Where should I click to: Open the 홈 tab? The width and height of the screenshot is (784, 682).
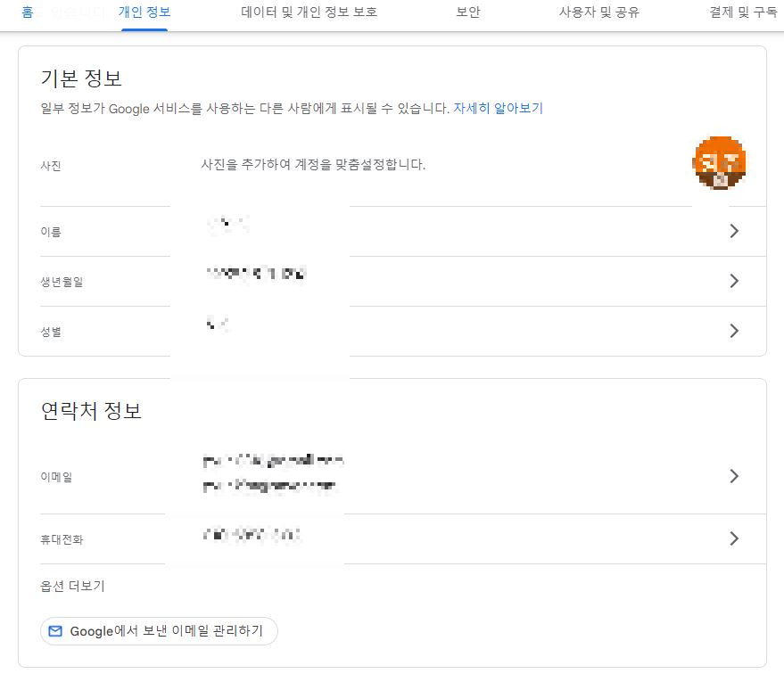coord(27,12)
